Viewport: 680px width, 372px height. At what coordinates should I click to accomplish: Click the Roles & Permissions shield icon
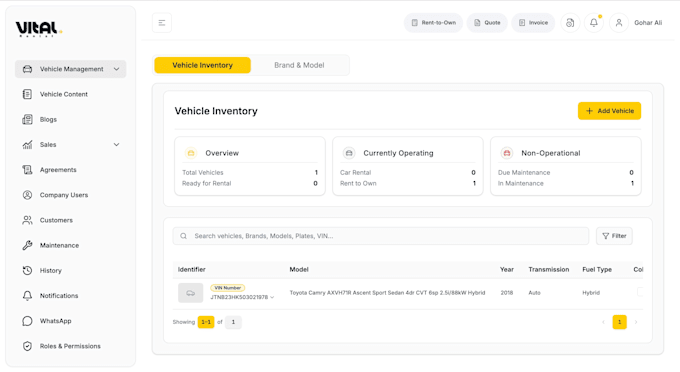pos(27,346)
